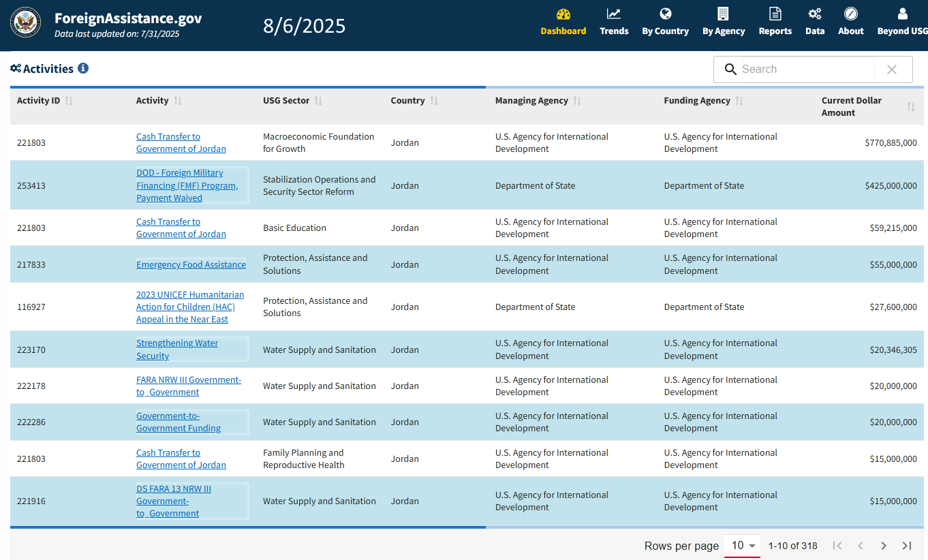Image resolution: width=928 pixels, height=560 pixels.
Task: Sort by Current Dollar Amount arrows
Action: 911,107
